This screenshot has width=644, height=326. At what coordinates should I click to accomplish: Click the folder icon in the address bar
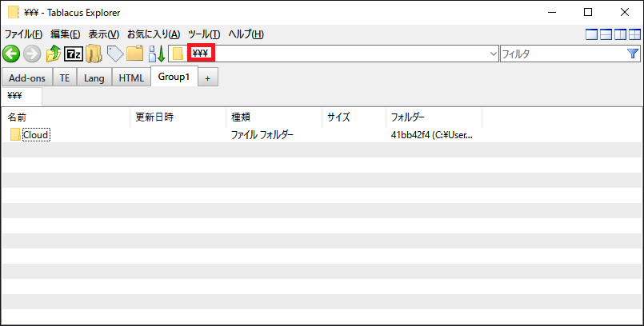coord(178,54)
